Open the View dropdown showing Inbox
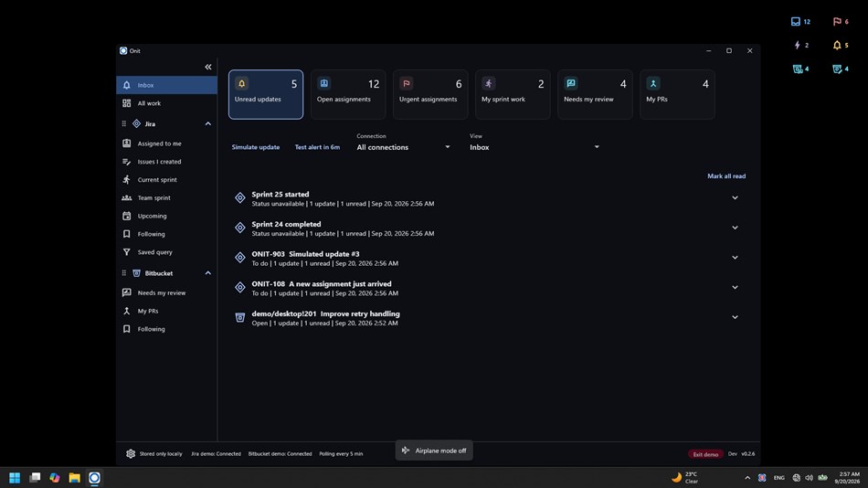868x488 pixels. pyautogui.click(x=535, y=147)
